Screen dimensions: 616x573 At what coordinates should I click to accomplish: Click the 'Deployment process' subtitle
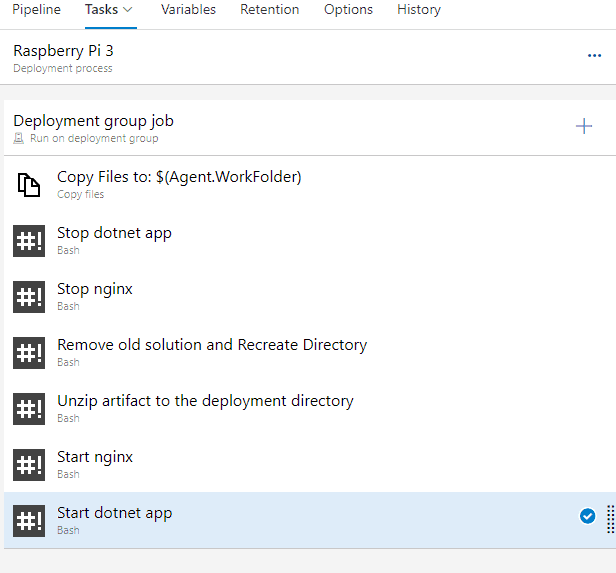tap(63, 68)
